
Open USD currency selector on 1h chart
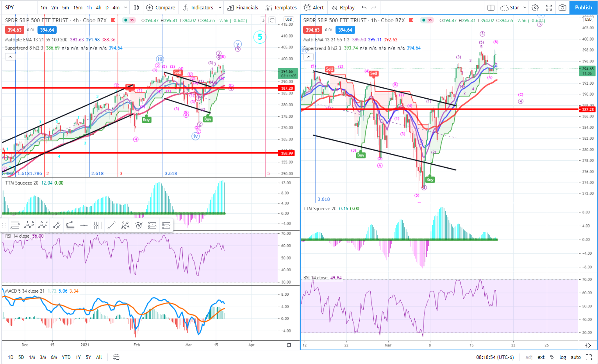pos(588,19)
